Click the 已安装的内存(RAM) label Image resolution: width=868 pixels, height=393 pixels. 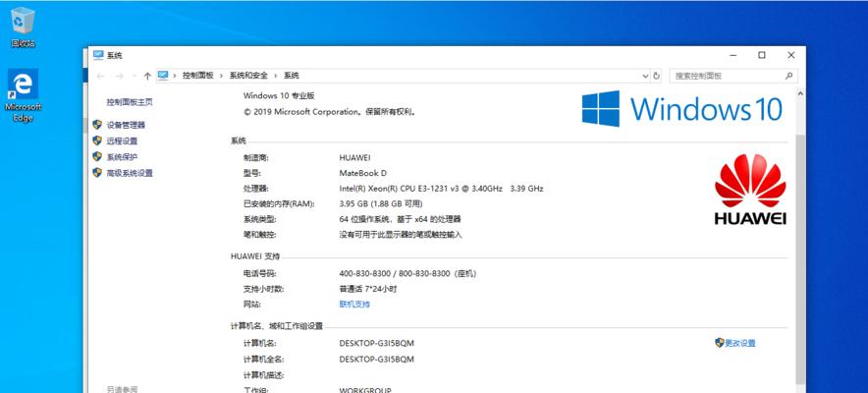279,204
